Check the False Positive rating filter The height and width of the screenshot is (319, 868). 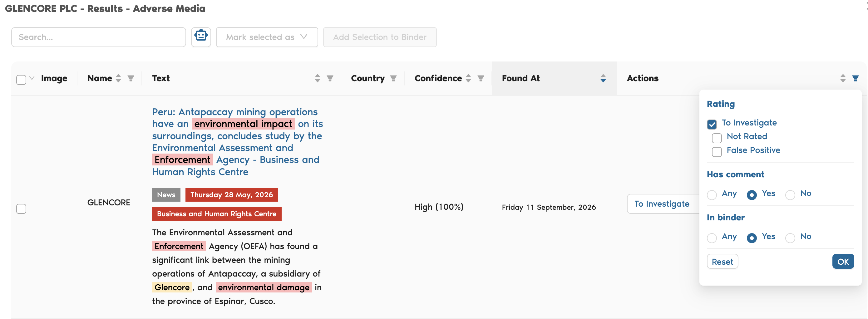pyautogui.click(x=717, y=152)
